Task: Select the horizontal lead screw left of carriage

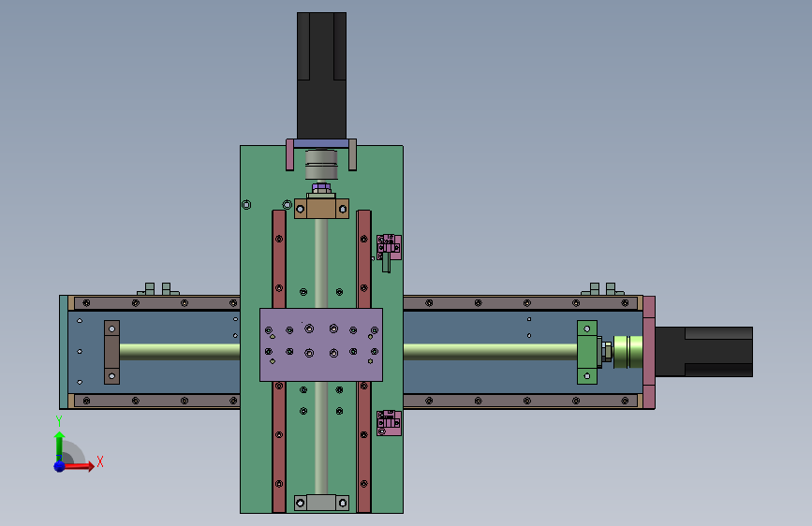Action: click(x=180, y=352)
